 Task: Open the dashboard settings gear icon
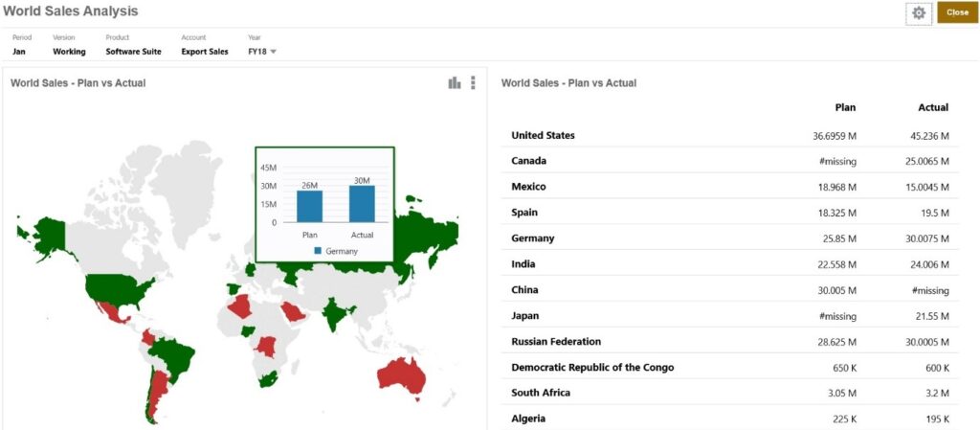918,13
